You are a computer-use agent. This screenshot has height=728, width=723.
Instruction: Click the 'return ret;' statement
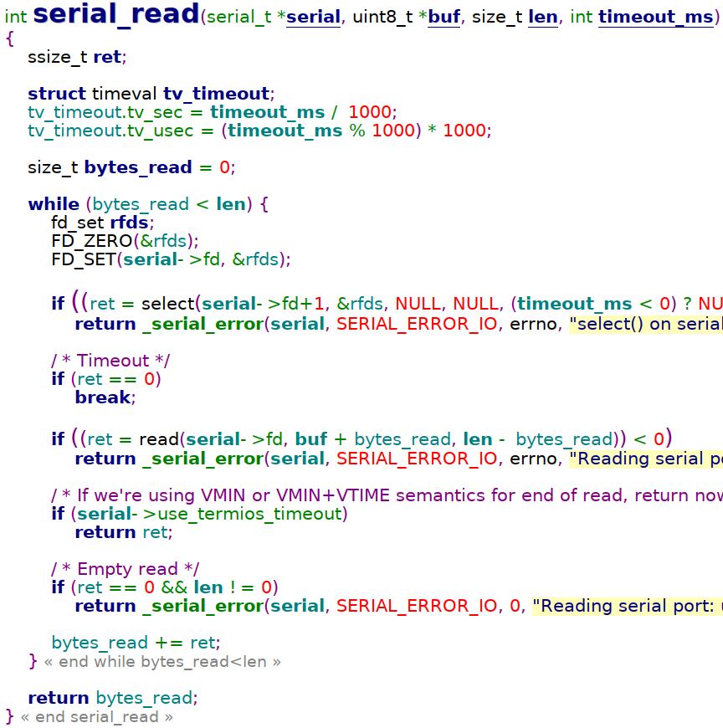point(123,532)
